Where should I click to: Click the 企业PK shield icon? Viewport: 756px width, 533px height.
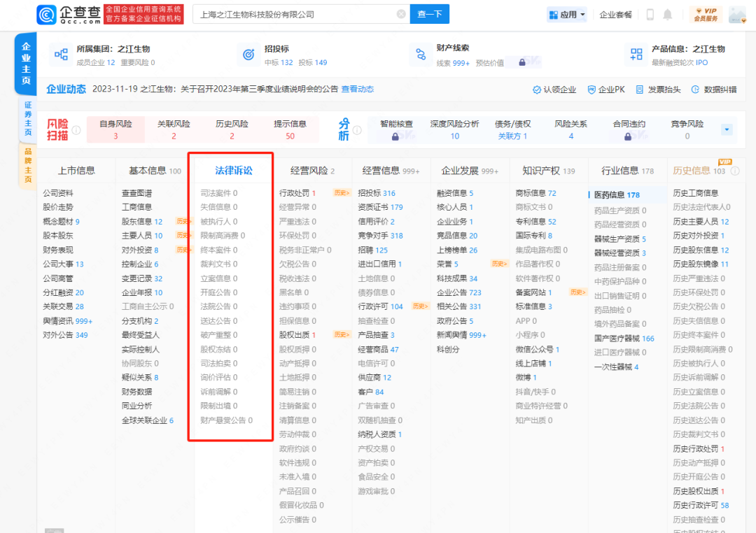pos(591,90)
